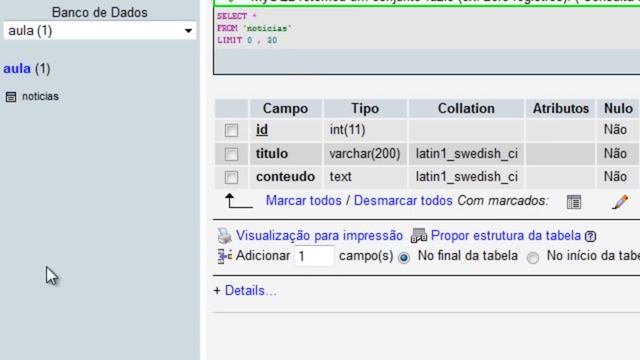Click the Propor estrutura da tabela icon
Screen dimensions: 640x360
(419, 236)
